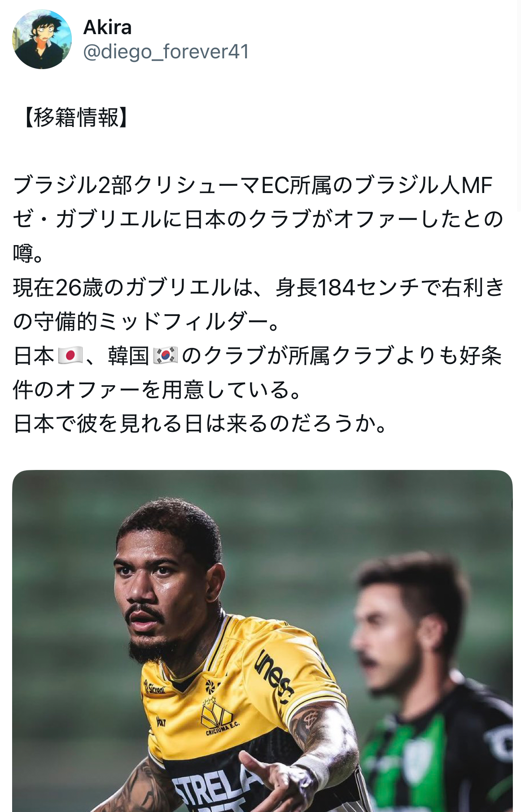This screenshot has height=812, width=525.
Task: Click the line mentioning クリシューマEC所属
Action: 253,185
